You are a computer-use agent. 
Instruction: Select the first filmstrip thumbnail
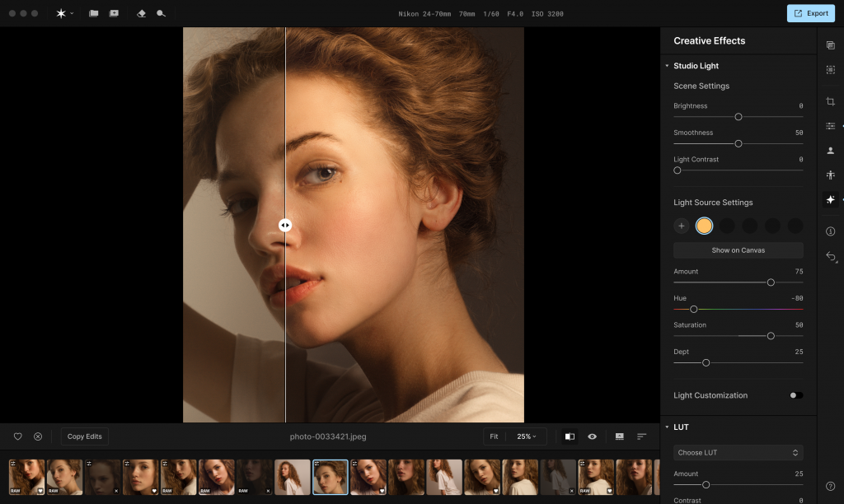tap(27, 477)
